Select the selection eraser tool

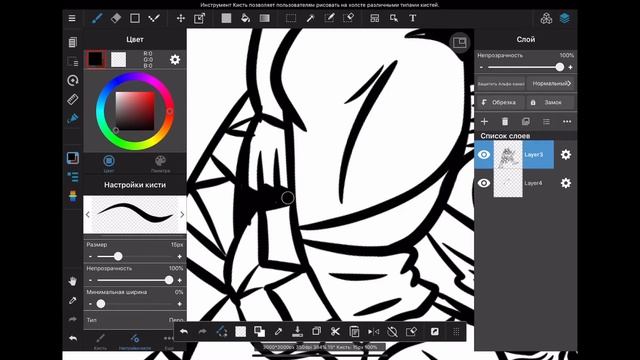click(348, 18)
